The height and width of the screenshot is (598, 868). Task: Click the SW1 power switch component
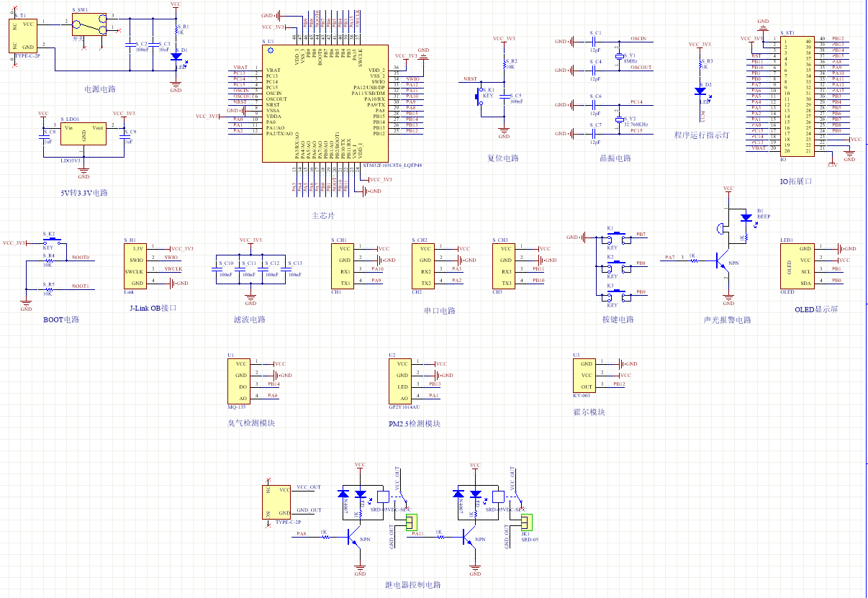pyautogui.click(x=89, y=24)
